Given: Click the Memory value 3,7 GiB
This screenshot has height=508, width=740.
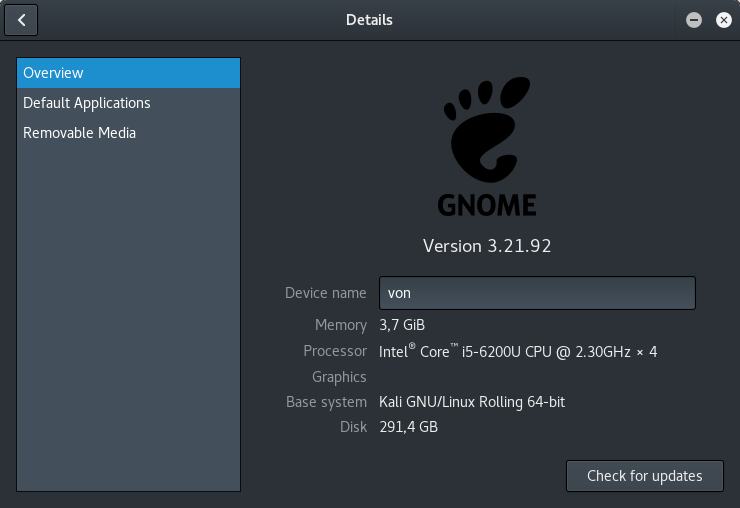Looking at the screenshot, I should (x=402, y=325).
